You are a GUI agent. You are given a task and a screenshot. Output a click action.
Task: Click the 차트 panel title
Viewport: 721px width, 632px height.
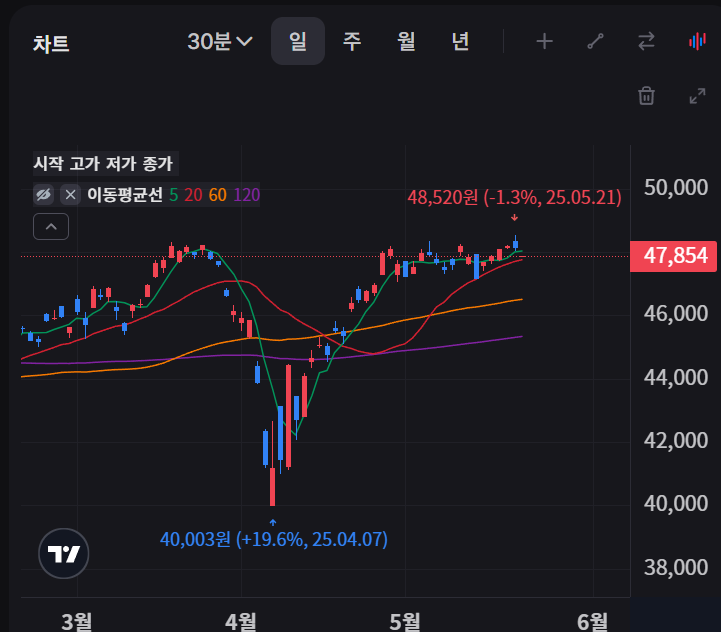click(x=51, y=44)
